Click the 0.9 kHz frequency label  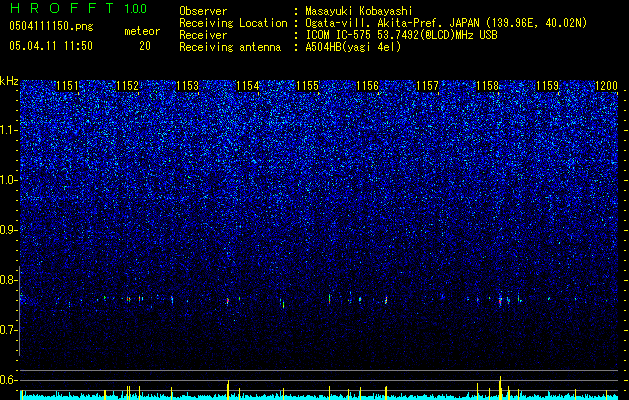(7, 230)
